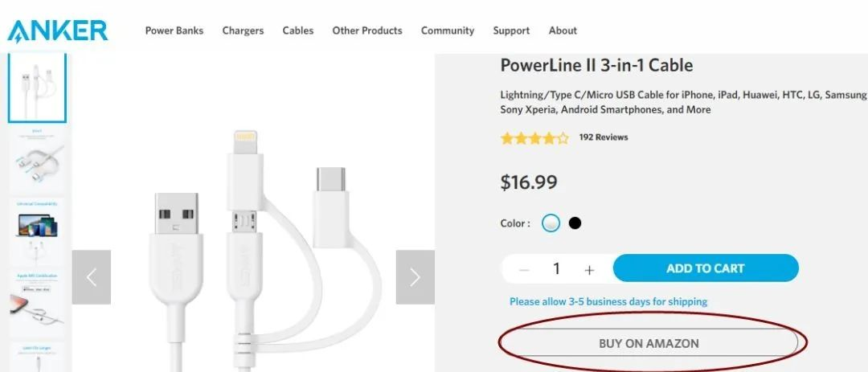
Task: Increase quantity with the plus icon
Action: [x=589, y=270]
